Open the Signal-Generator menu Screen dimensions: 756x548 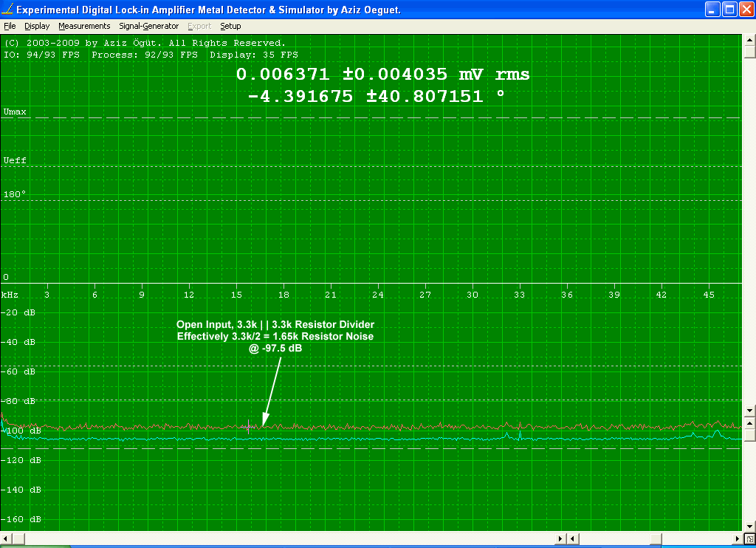click(149, 26)
